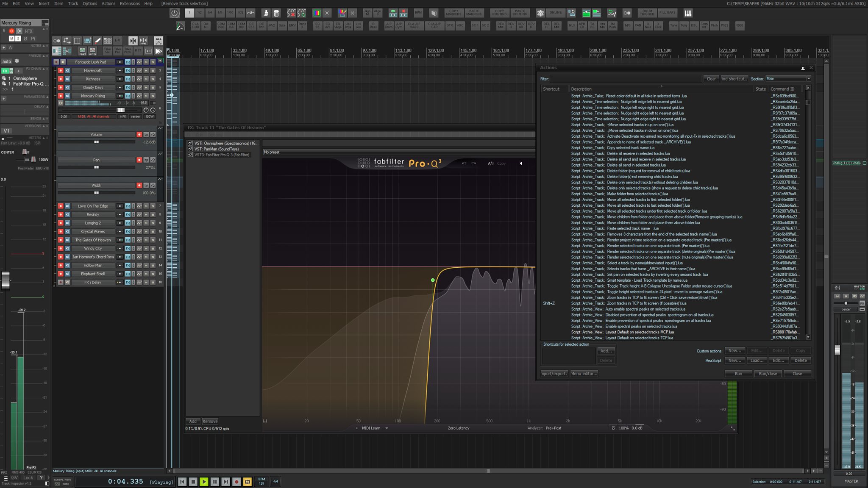Open the Section 'Main' dropdown in Actions
The height and width of the screenshot is (488, 868).
click(788, 79)
